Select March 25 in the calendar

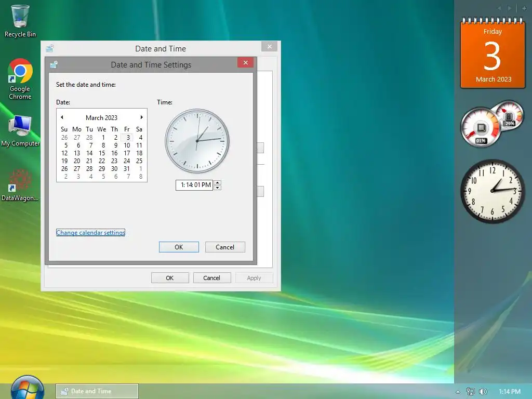point(139,161)
